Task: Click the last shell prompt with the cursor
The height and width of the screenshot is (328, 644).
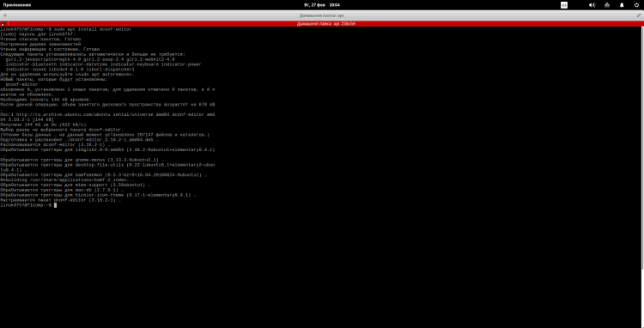Action: pos(28,205)
